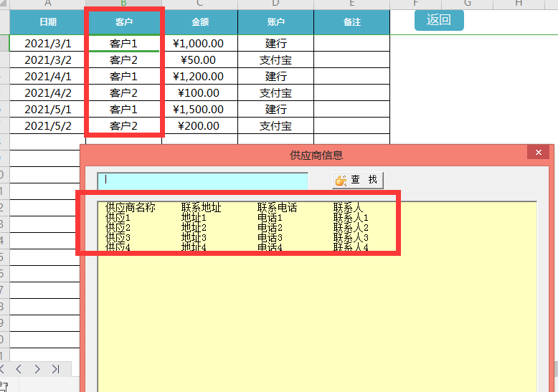The image size is (558, 392).
Task: Click the 查找 search button
Action: [x=358, y=180]
